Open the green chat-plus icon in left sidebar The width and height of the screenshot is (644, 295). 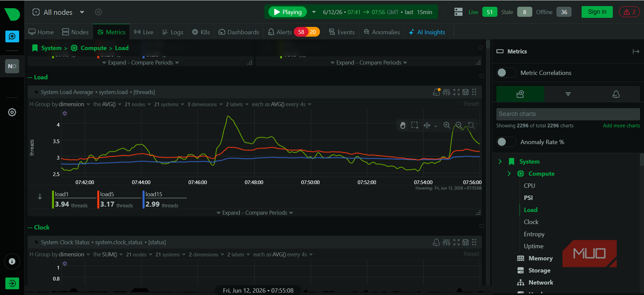pyautogui.click(x=12, y=36)
